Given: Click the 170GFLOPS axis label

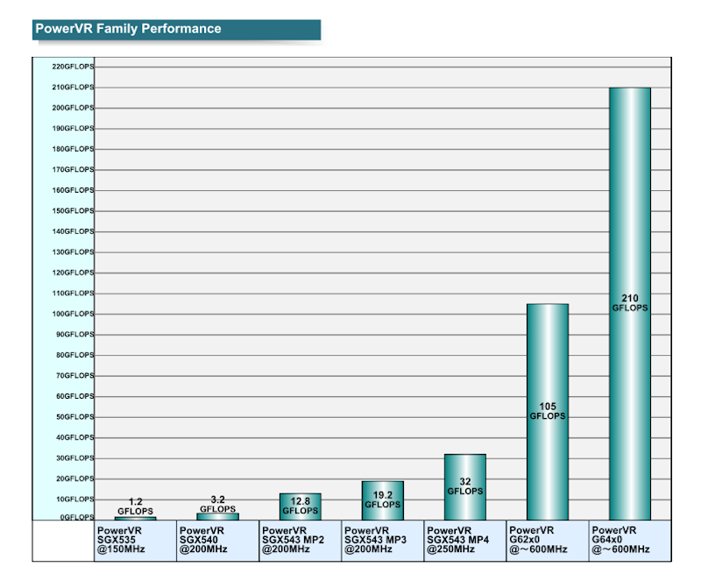Looking at the screenshot, I should [73, 169].
